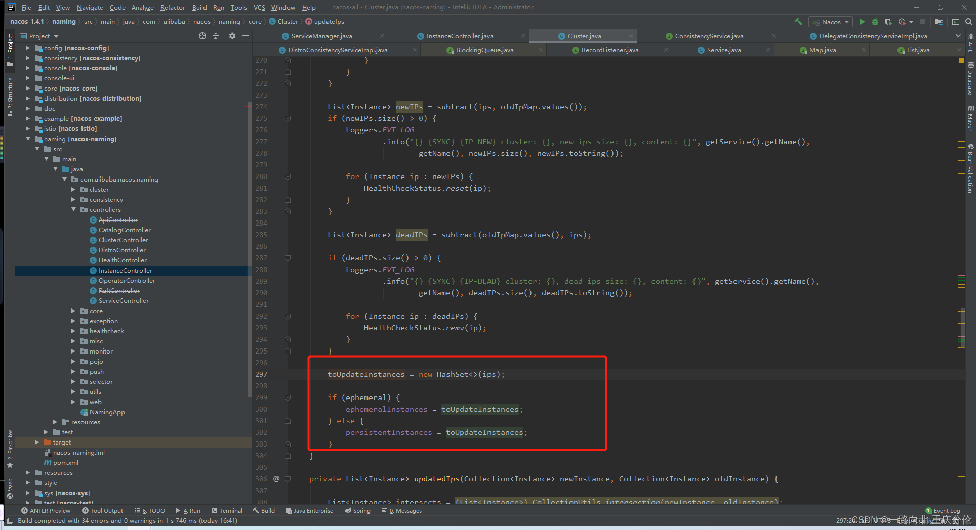Open the Messages tool window

(402, 511)
